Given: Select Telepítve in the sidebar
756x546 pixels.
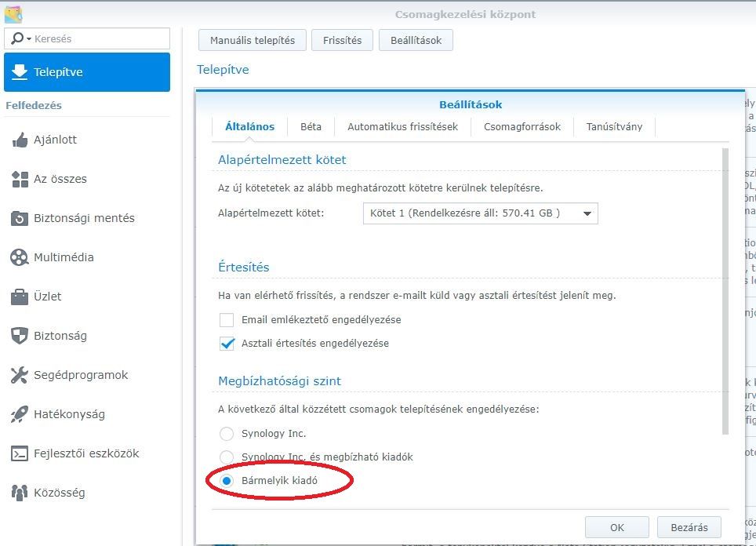Looking at the screenshot, I should [x=87, y=72].
